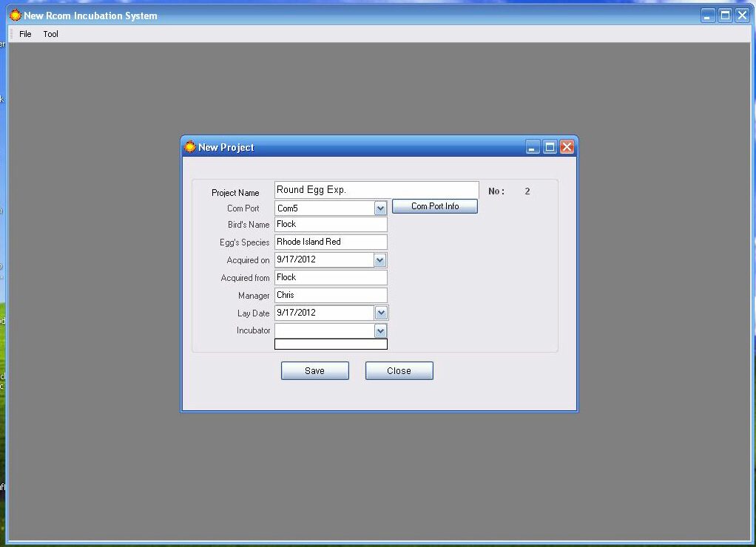Focus the Bird's Name field

pyautogui.click(x=331, y=225)
